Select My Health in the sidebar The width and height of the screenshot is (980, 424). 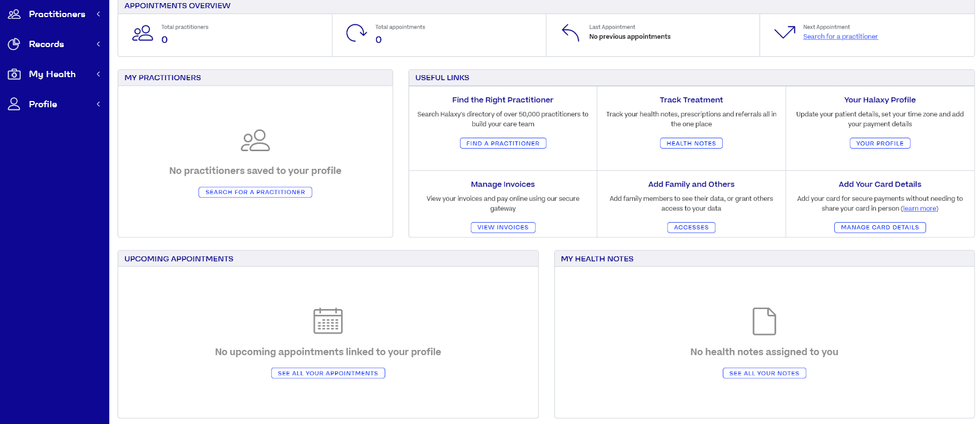point(52,74)
